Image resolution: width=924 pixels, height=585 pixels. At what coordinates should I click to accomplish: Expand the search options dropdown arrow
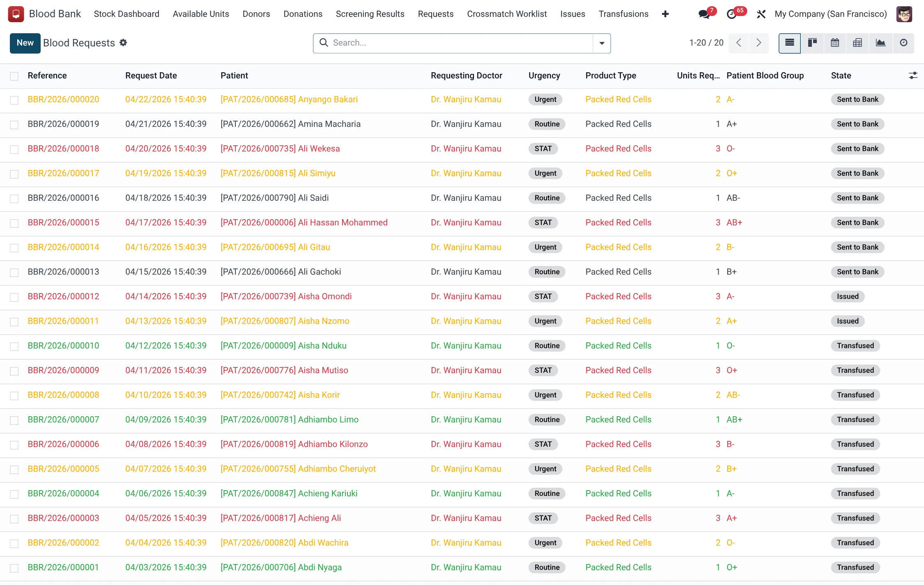pos(602,43)
